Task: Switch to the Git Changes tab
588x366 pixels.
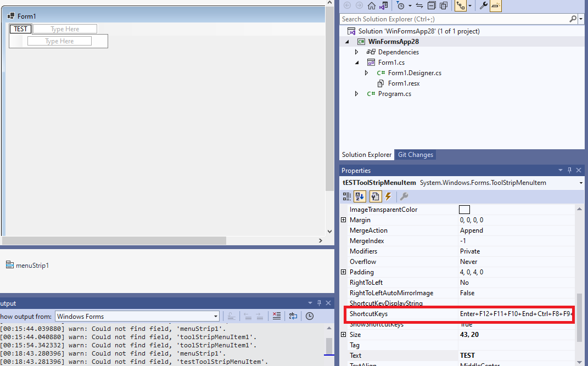Action: 415,155
